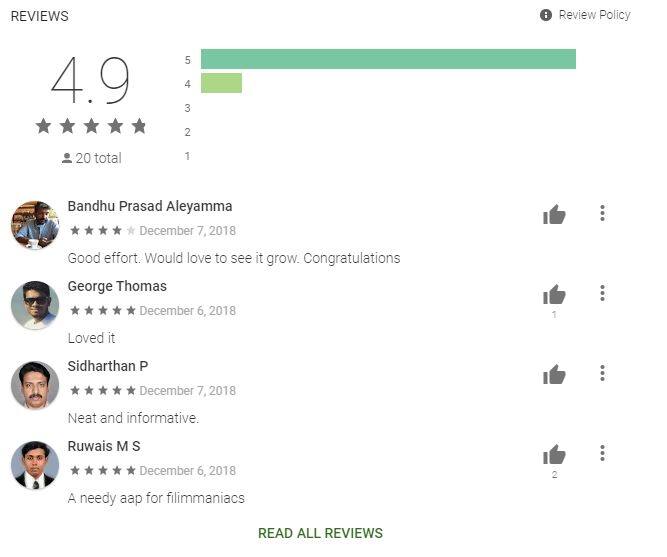Open Sidharthan P's profile picture
667x557 pixels.
pyautogui.click(x=35, y=385)
